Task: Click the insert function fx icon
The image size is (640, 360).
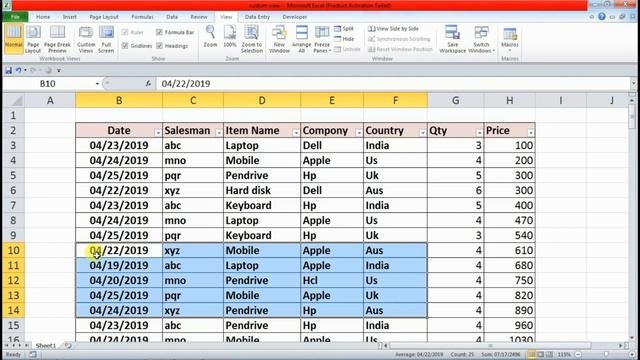Action: (148, 83)
